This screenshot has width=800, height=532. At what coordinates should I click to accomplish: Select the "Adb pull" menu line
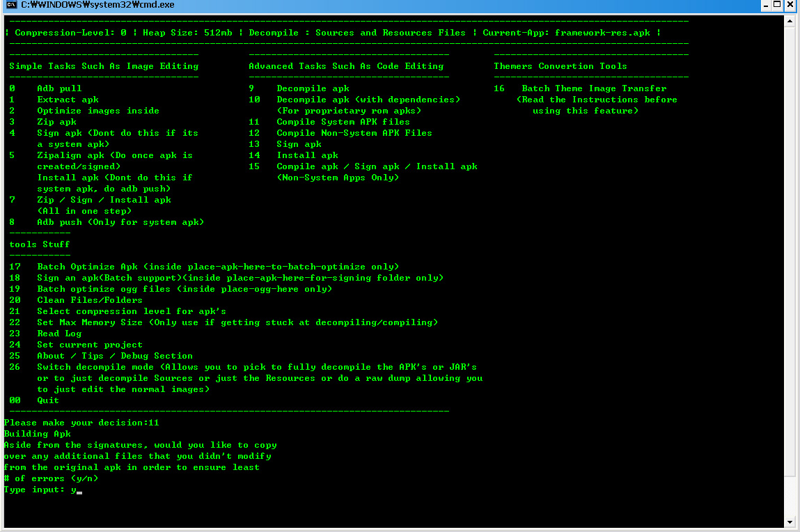click(59, 88)
